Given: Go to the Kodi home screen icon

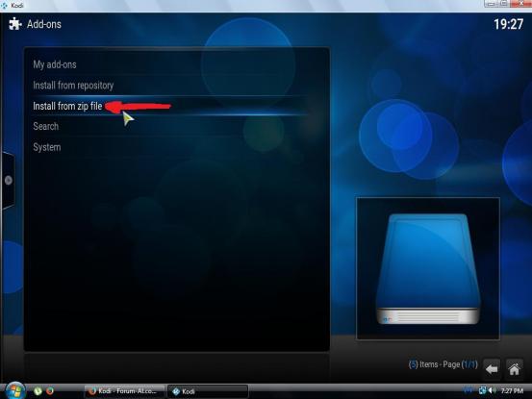Looking at the screenshot, I should click(x=514, y=369).
